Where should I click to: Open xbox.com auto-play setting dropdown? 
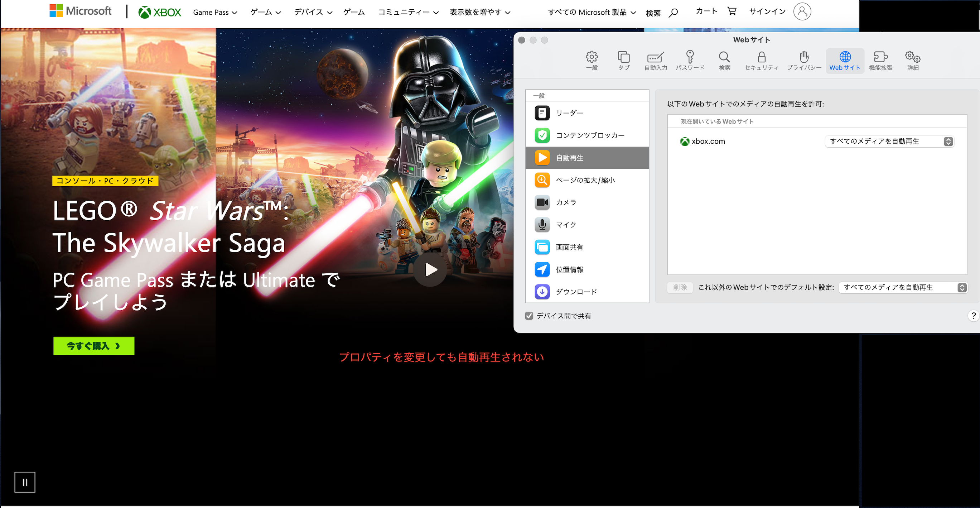point(889,142)
